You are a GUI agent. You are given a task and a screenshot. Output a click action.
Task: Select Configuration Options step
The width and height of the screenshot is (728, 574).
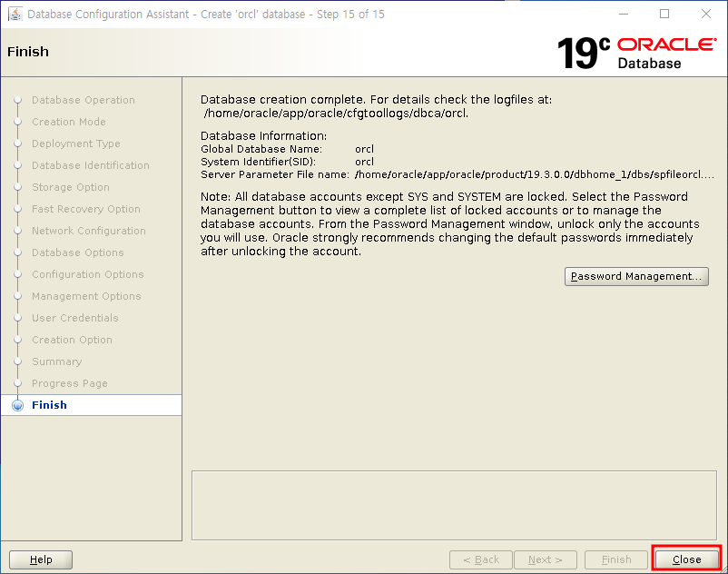88,274
